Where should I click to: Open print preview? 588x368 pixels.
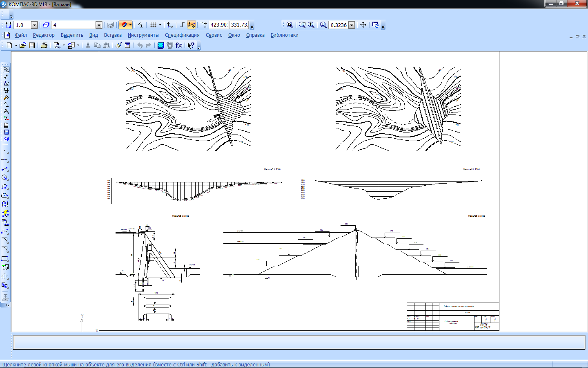pyautogui.click(x=57, y=45)
